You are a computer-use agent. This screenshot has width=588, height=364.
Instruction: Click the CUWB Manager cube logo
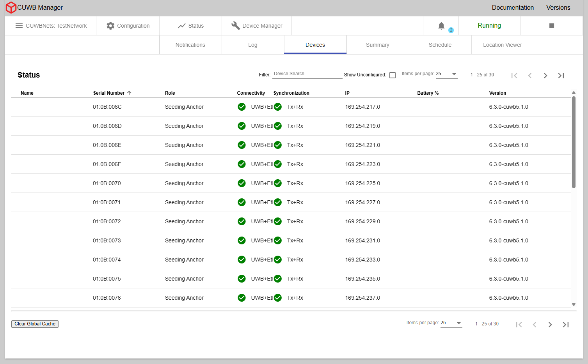point(11,7)
